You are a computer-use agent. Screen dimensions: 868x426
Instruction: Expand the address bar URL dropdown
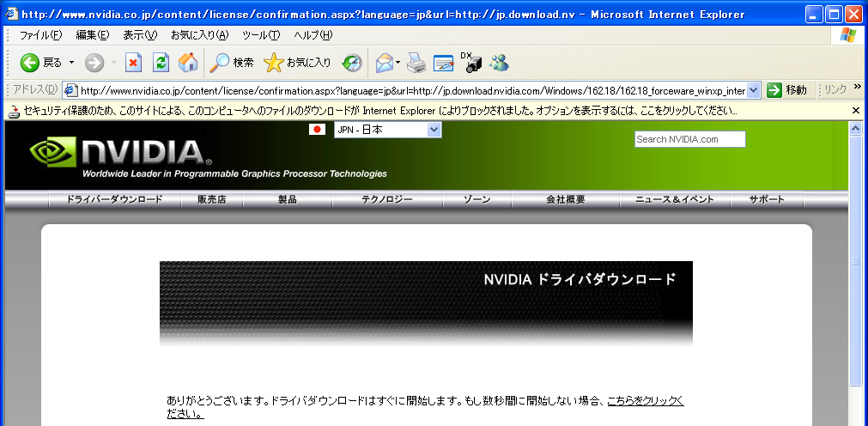(754, 90)
